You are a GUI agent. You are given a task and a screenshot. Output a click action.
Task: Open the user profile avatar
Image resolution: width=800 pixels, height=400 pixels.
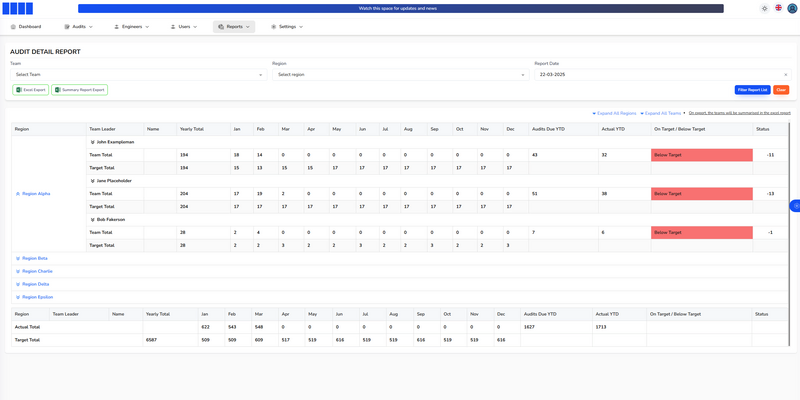[x=792, y=8]
